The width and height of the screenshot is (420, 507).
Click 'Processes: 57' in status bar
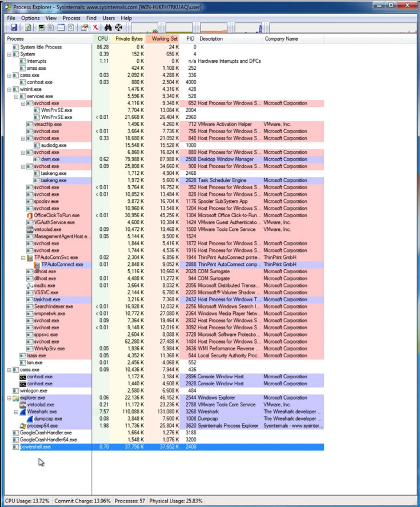pyautogui.click(x=130, y=501)
